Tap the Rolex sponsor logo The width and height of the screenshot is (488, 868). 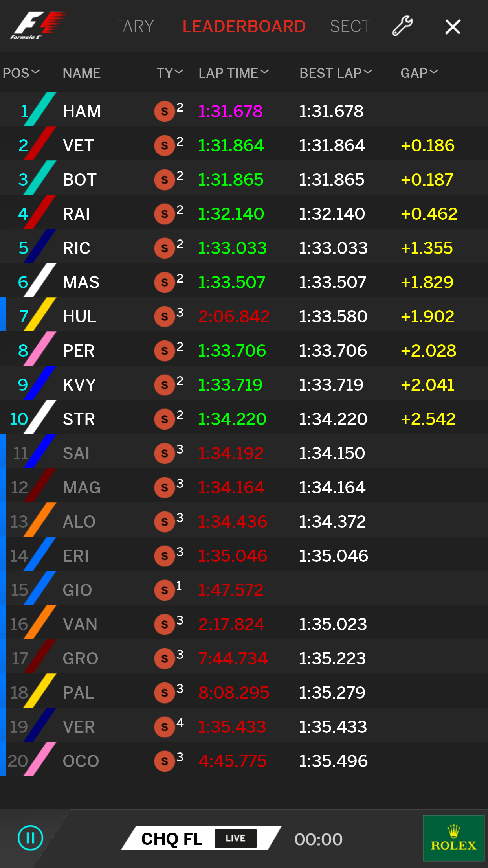[453, 838]
